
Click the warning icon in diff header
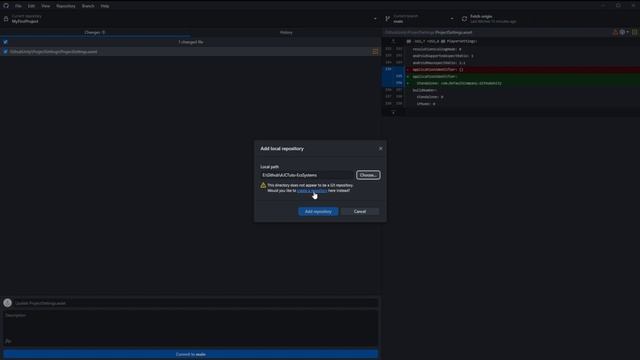pos(615,32)
